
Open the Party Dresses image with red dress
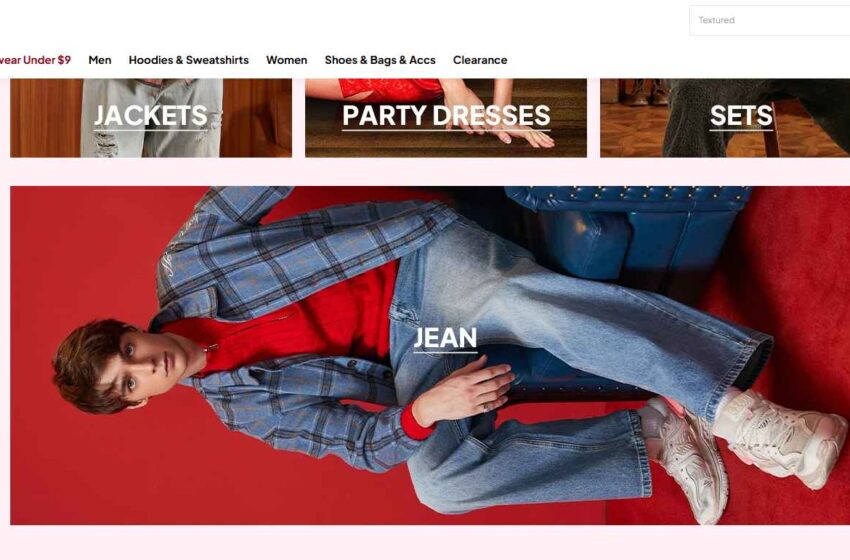pos(446,118)
